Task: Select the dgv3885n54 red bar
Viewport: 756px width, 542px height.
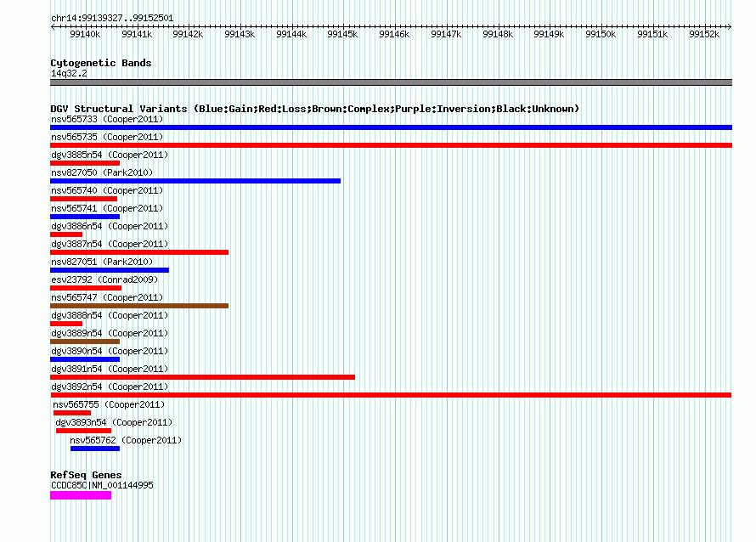Action: (85, 163)
